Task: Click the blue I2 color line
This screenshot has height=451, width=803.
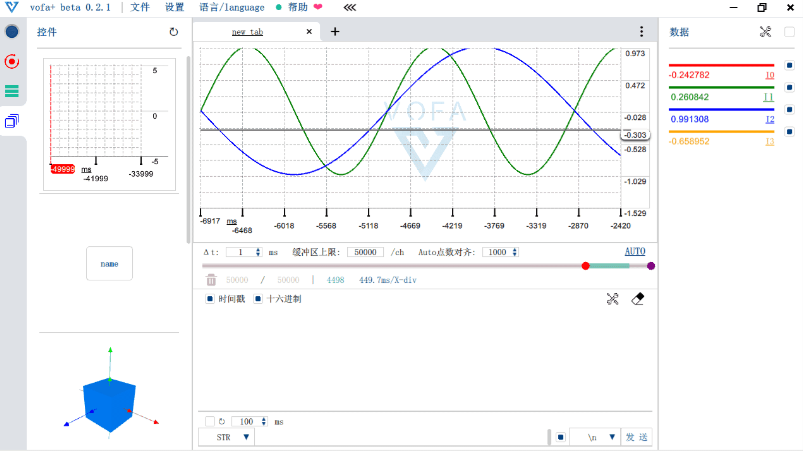Action: click(x=721, y=110)
